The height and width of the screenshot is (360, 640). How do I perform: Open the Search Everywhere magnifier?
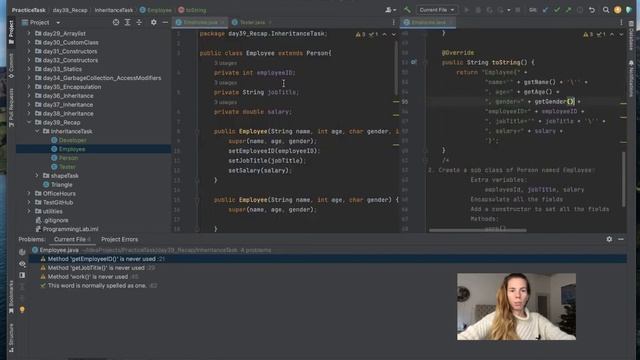(x=606, y=10)
